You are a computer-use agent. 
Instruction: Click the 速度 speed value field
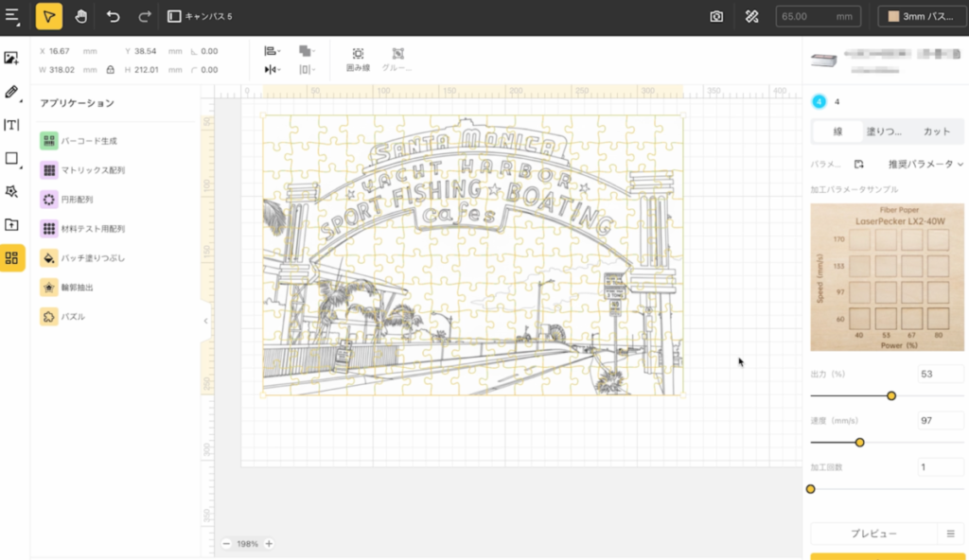tap(940, 419)
